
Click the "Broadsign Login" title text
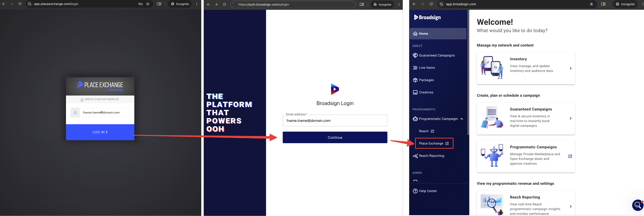pyautogui.click(x=335, y=103)
